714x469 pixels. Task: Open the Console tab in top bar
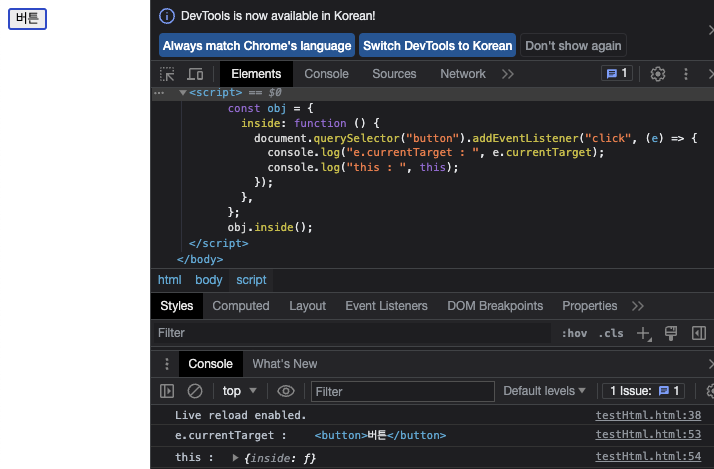pyautogui.click(x=326, y=74)
